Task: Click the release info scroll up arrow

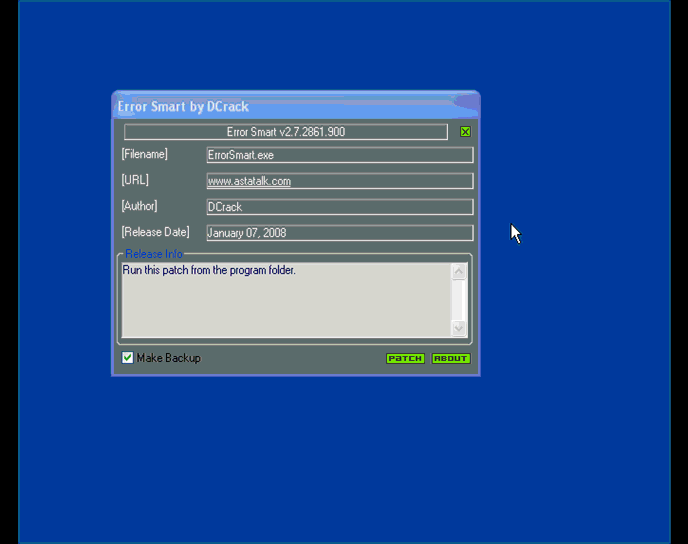Action: click(459, 272)
